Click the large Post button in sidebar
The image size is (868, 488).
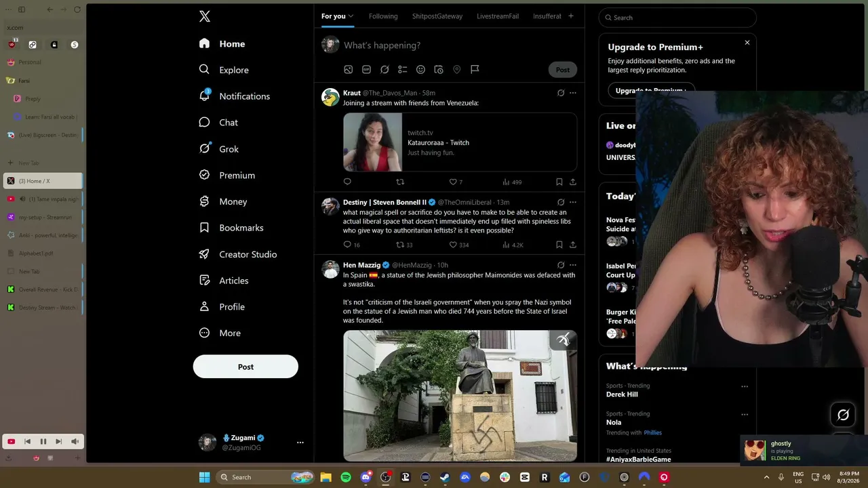[x=245, y=367]
